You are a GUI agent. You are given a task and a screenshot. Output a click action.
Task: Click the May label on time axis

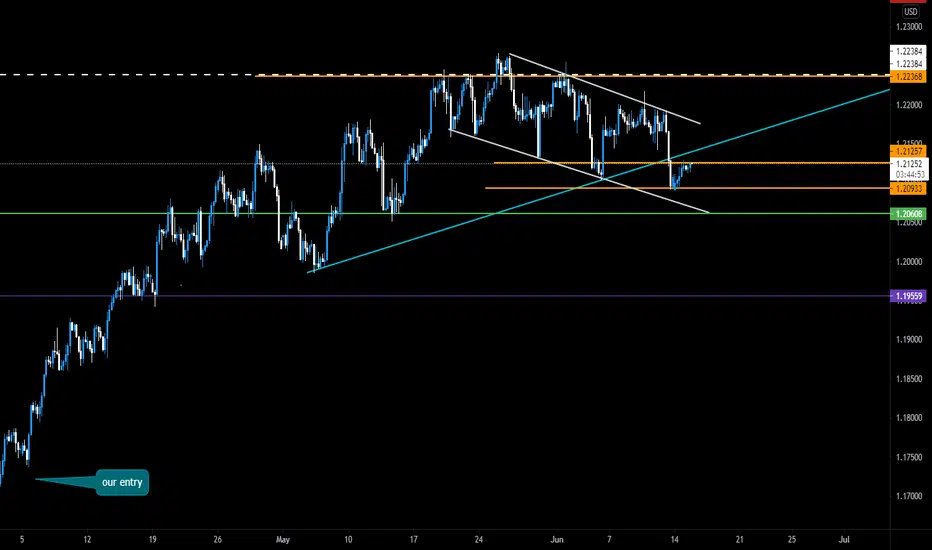click(x=283, y=540)
